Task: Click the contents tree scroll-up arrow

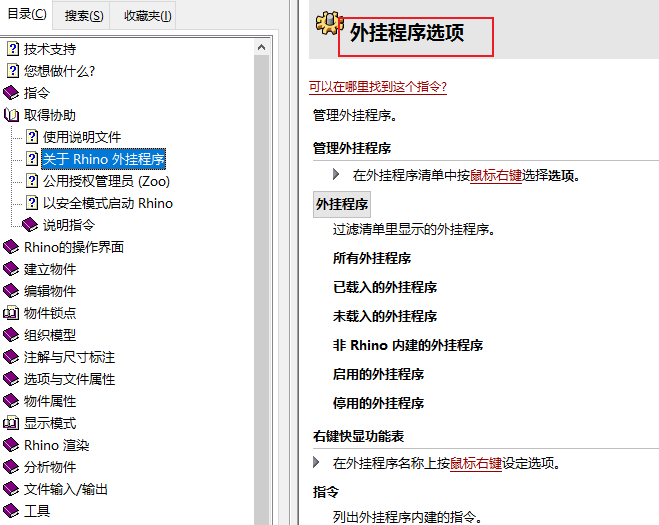Action: (261, 47)
